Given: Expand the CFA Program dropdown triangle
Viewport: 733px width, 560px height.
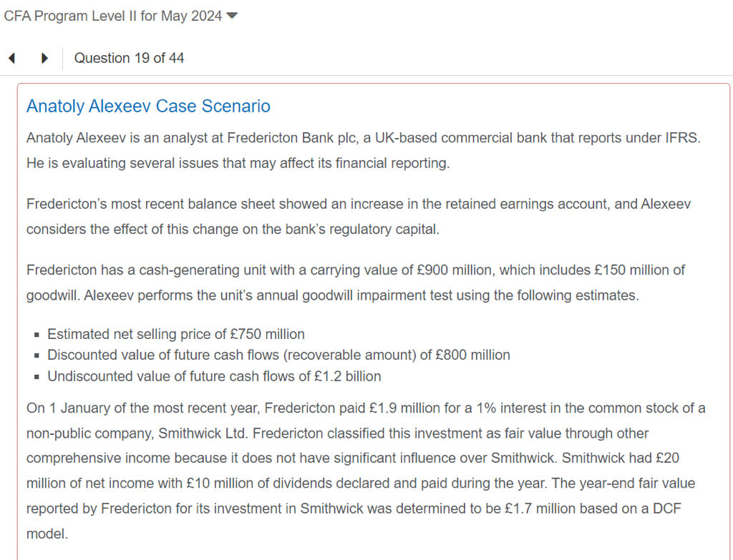Looking at the screenshot, I should click(231, 16).
